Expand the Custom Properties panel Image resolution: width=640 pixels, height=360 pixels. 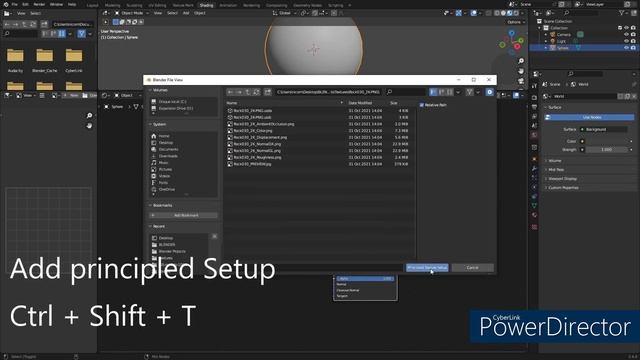pos(563,188)
